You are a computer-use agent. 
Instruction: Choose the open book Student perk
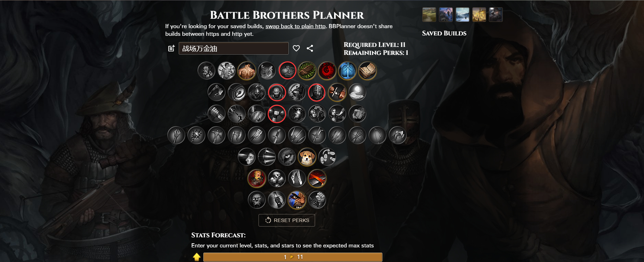[x=367, y=71]
